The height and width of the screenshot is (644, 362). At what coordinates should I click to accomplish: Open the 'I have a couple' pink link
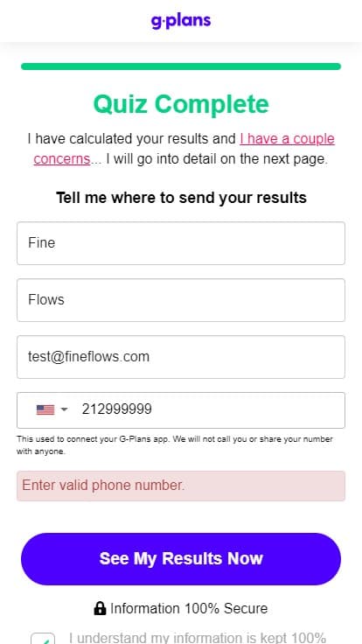tap(288, 139)
